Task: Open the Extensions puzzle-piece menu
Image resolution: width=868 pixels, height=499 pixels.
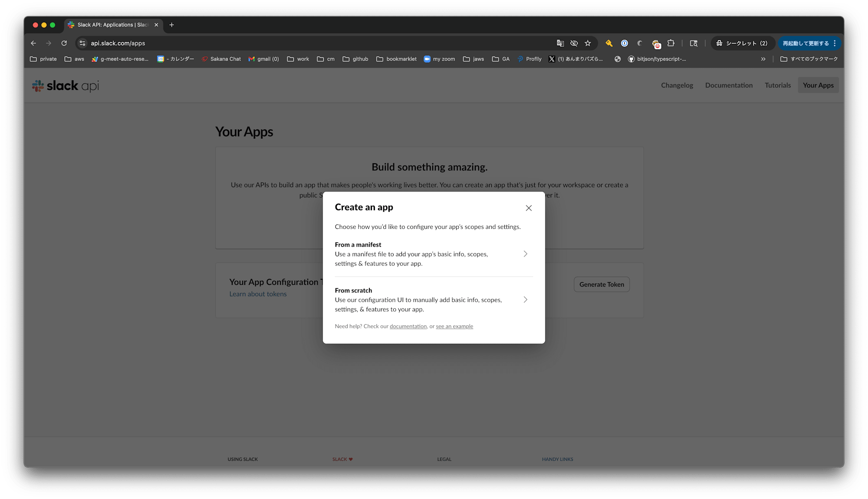Action: tap(671, 43)
